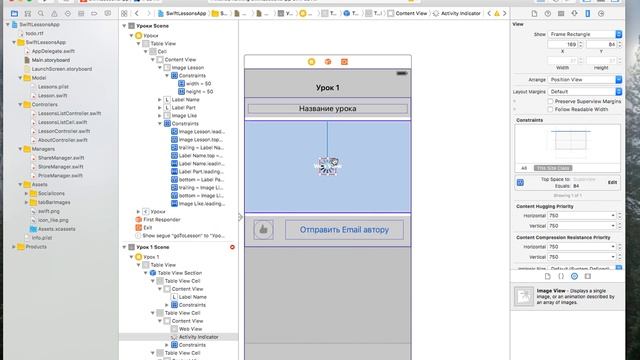Show the Attributes inspector

[x=574, y=13]
